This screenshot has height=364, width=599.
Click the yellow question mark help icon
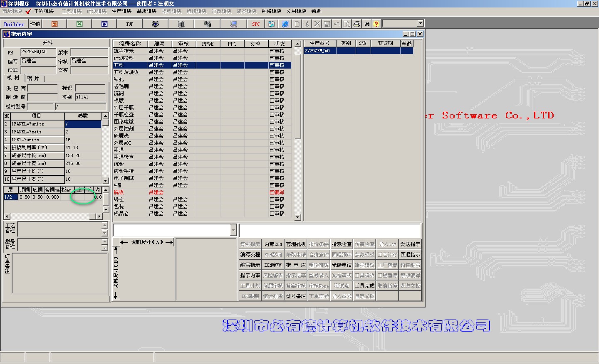[x=376, y=24]
